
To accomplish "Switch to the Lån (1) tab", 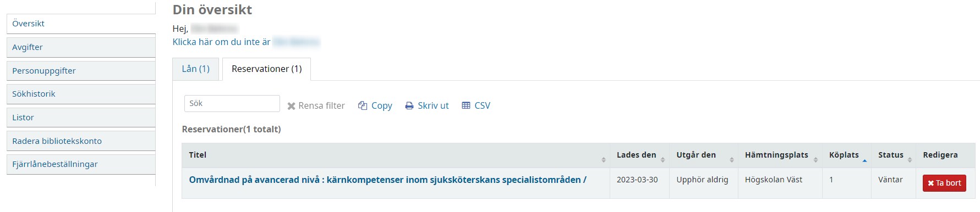I will click(x=196, y=69).
